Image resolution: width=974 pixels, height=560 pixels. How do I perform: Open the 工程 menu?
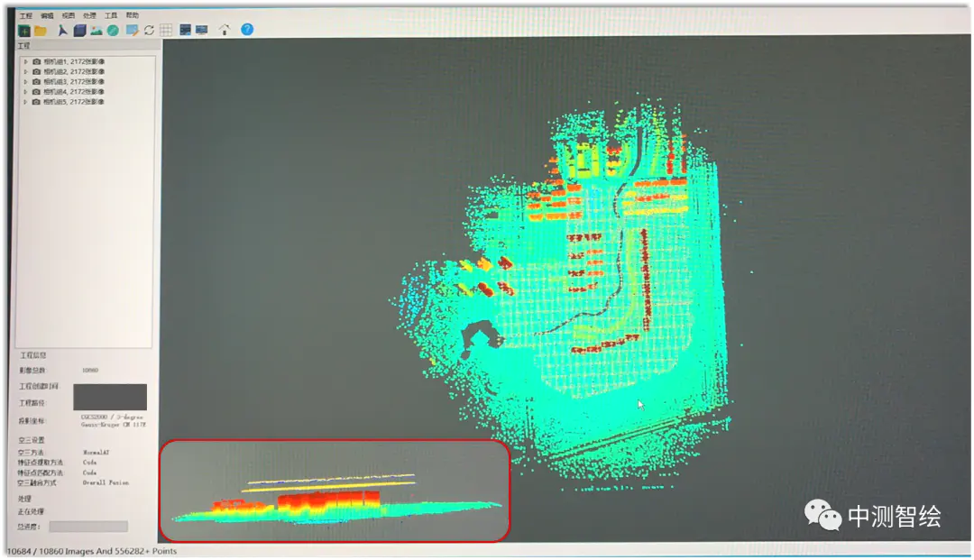(26, 15)
